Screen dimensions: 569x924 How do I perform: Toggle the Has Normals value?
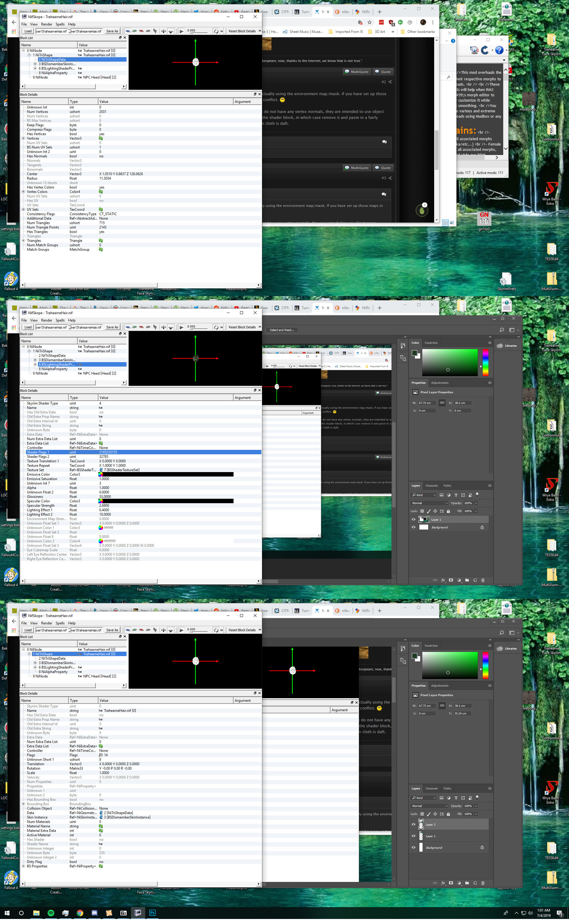click(101, 156)
